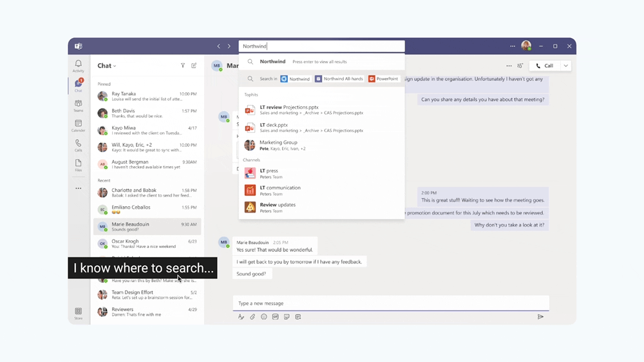The image size is (644, 362).
Task: Open the Chat icon in the sidebar
Action: tap(78, 84)
